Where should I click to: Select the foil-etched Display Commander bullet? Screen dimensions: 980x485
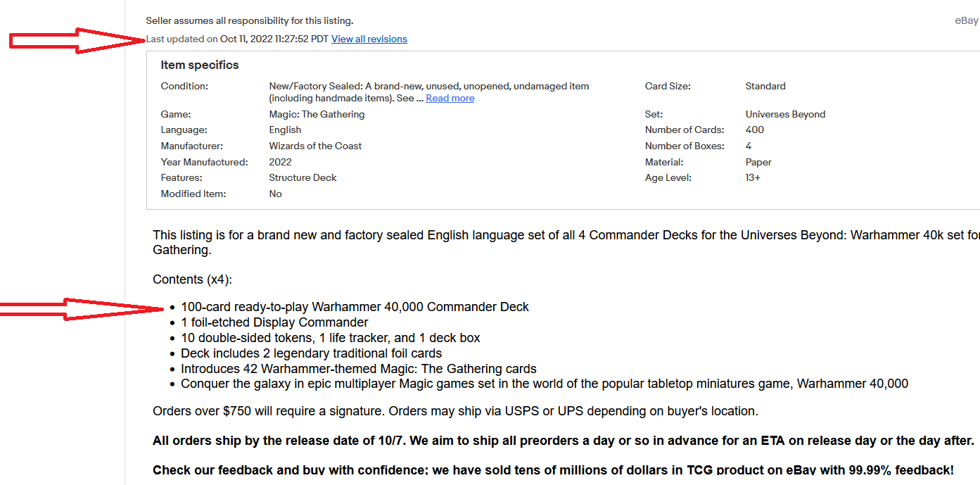coord(274,322)
